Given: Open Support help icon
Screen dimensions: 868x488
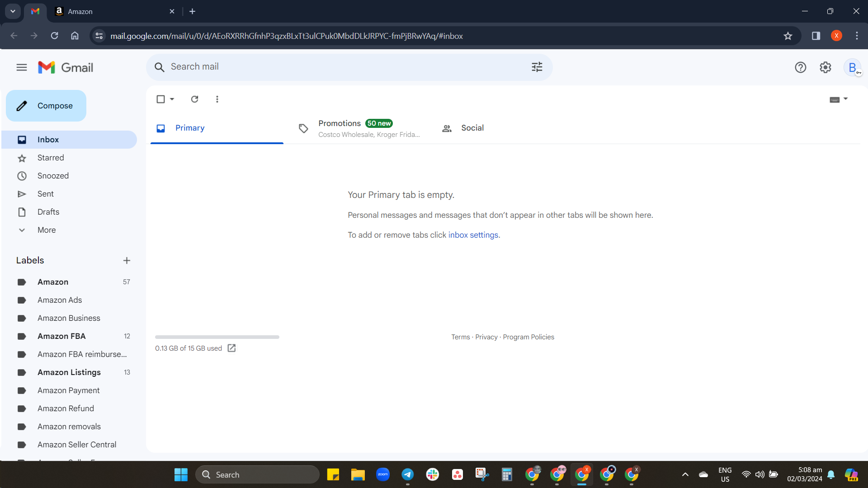Looking at the screenshot, I should pyautogui.click(x=801, y=67).
